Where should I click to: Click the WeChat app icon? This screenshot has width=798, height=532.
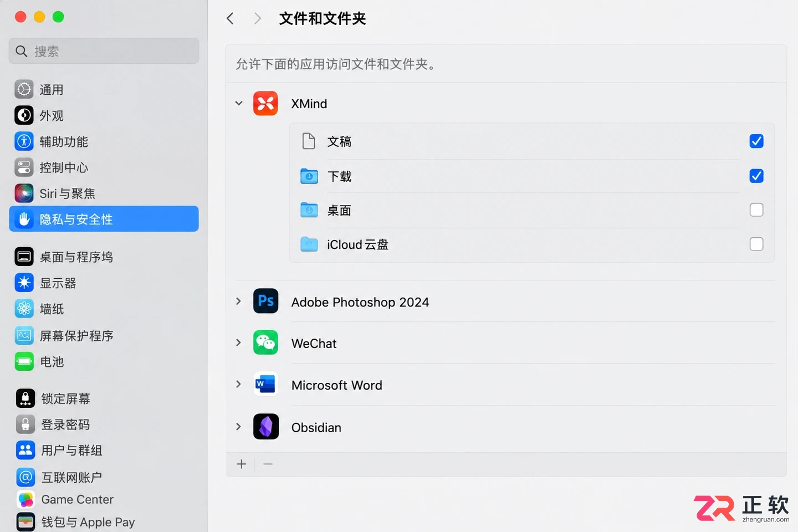click(x=266, y=343)
